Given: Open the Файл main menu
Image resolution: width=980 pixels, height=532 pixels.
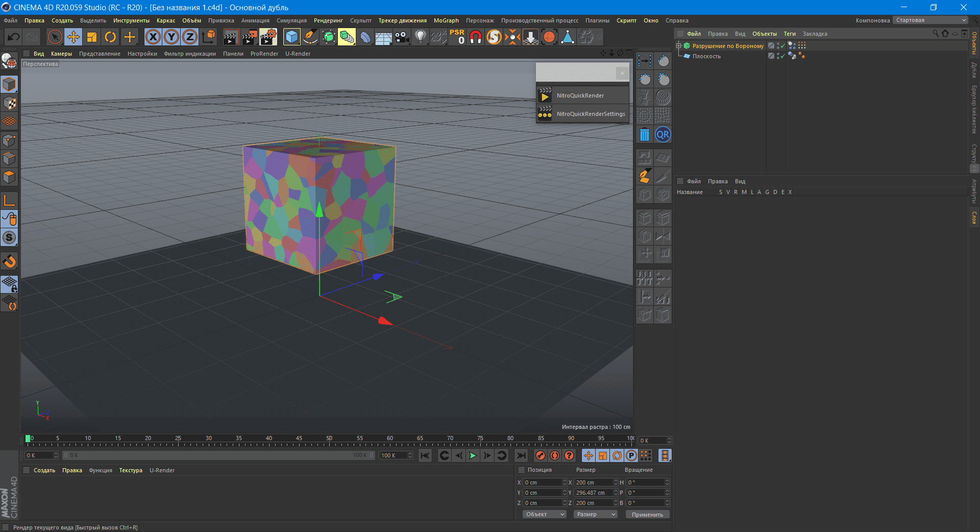Looking at the screenshot, I should pos(11,20).
